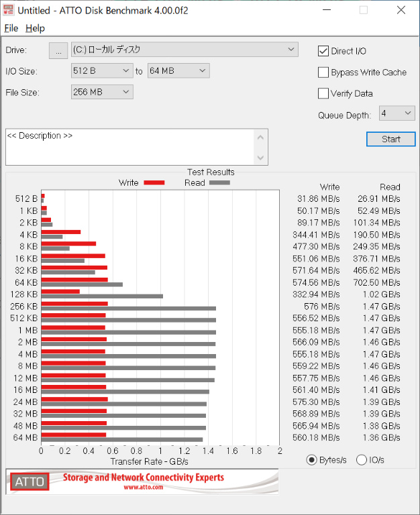Enable Bypass Write Cache checkbox
The height and width of the screenshot is (515, 420).
(x=323, y=72)
